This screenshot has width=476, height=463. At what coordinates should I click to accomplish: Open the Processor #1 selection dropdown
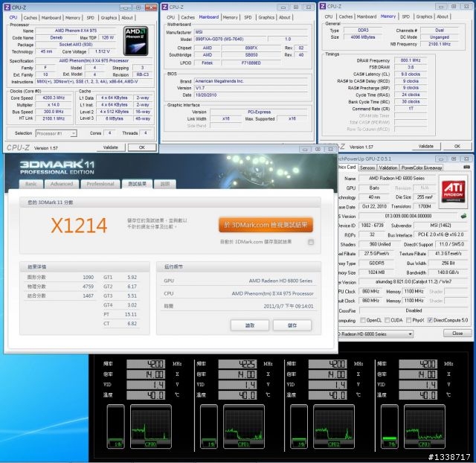(x=57, y=133)
